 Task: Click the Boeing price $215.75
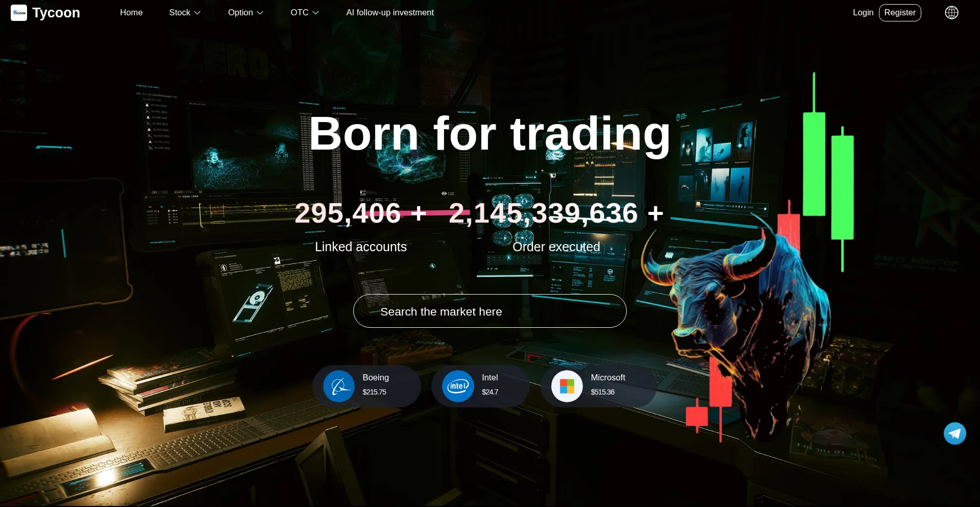(375, 392)
